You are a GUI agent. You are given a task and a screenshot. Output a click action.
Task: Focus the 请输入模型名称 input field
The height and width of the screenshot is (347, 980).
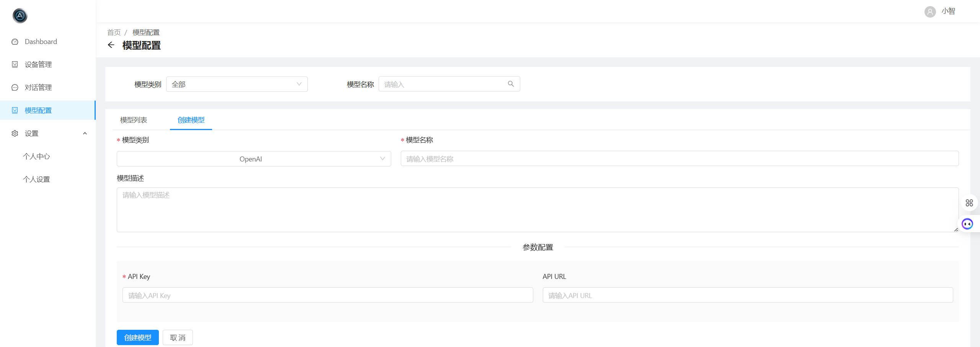tap(679, 159)
